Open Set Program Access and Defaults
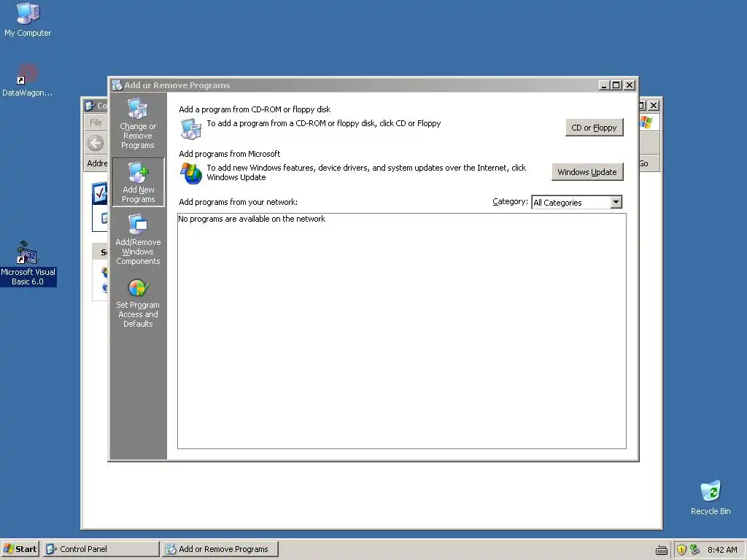The width and height of the screenshot is (747, 560). [138, 303]
